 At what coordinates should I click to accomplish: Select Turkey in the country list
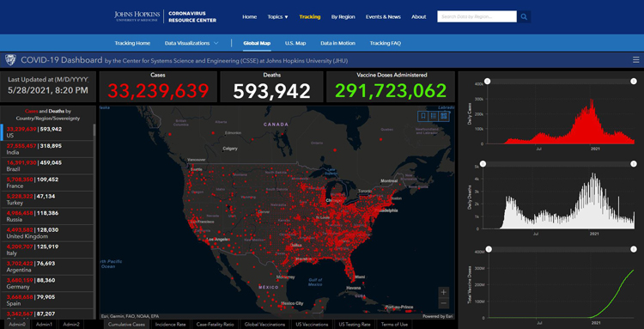pos(47,199)
